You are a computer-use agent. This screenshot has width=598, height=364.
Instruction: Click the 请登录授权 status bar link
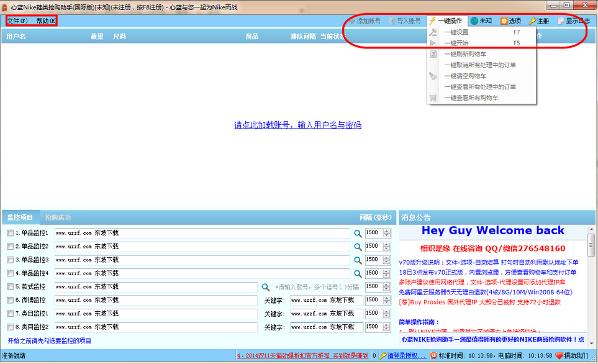pyautogui.click(x=407, y=355)
